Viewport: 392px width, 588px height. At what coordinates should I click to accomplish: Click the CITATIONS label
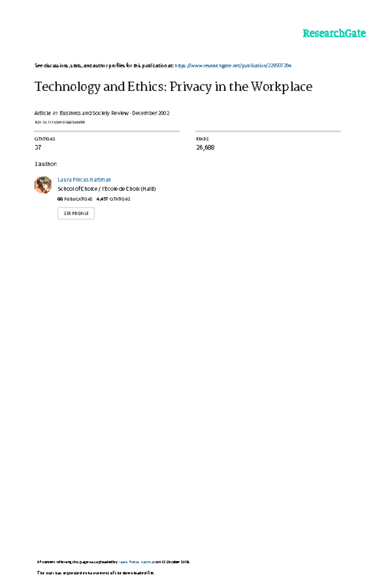pyautogui.click(x=45, y=139)
